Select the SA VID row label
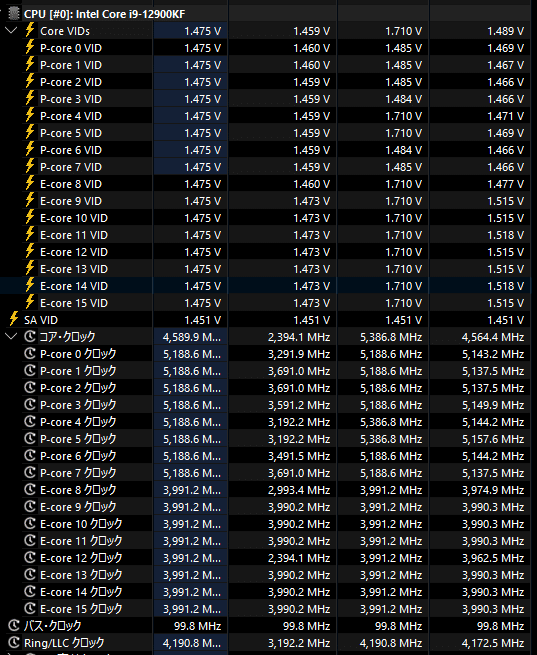 click(41, 320)
